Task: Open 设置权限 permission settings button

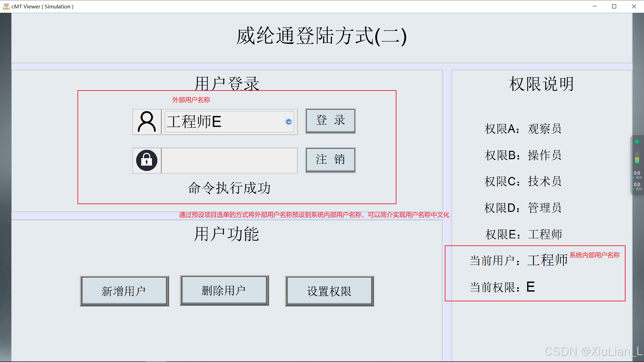Action: click(329, 291)
